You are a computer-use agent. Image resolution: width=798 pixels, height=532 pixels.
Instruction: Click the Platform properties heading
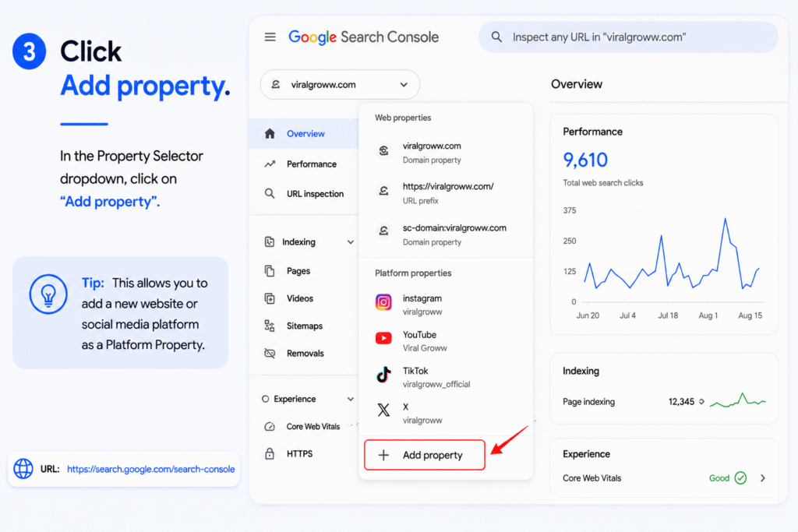413,273
